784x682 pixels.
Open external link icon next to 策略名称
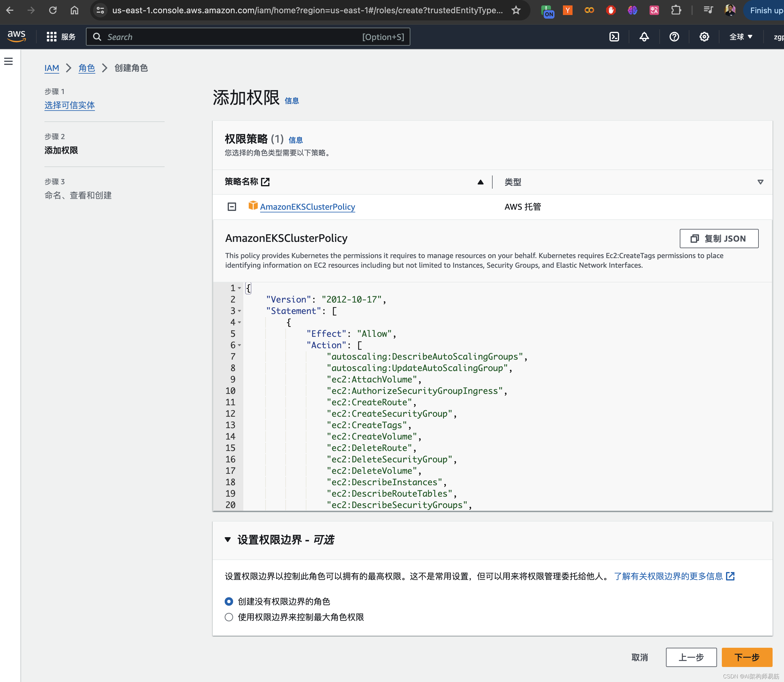(x=266, y=182)
